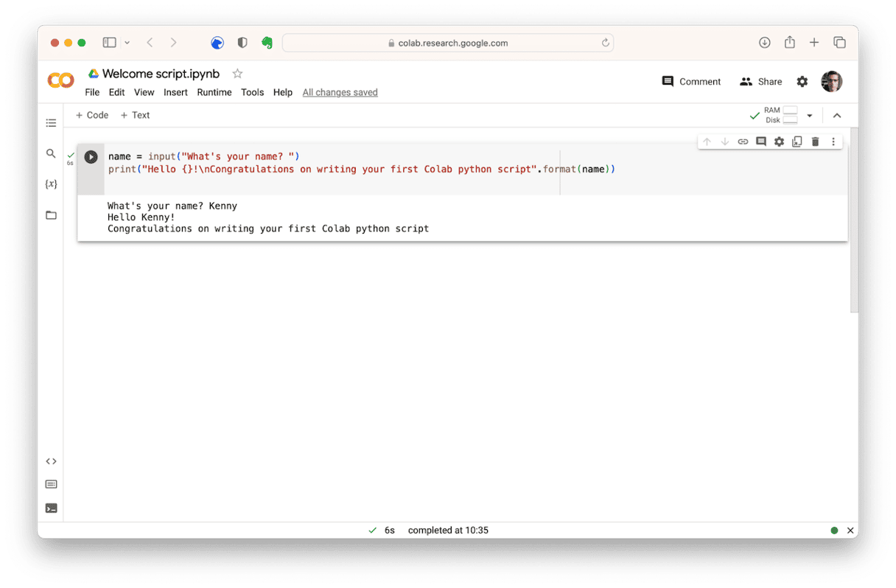Open the variables inspector {x} icon
Image resolution: width=896 pixels, height=588 pixels.
(51, 184)
